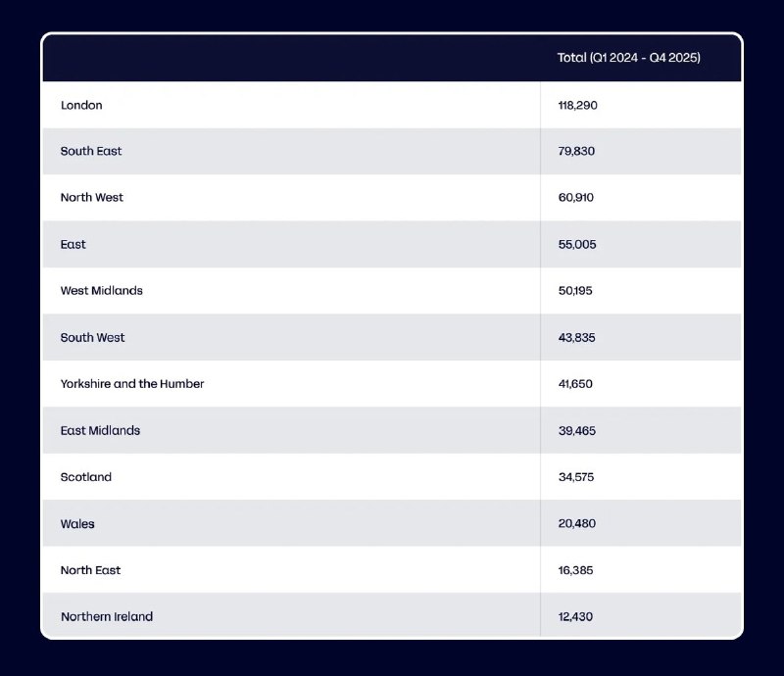The height and width of the screenshot is (676, 784).
Task: Select the East Midlands row label
Action: [x=100, y=430]
